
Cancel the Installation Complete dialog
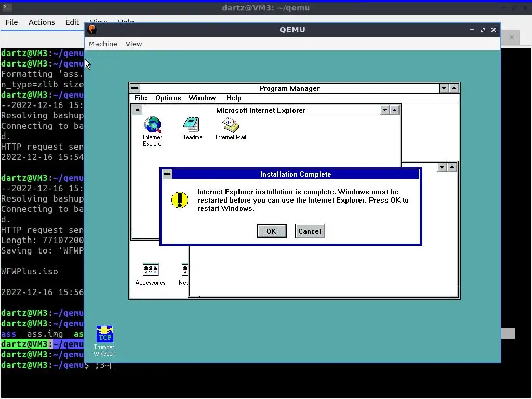tap(310, 231)
